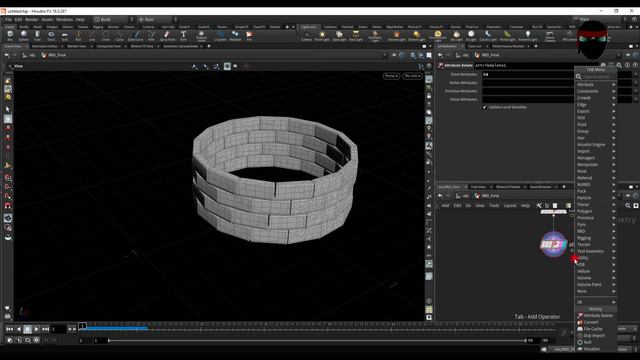Select the Spray Paint shelf tool

(x=167, y=36)
